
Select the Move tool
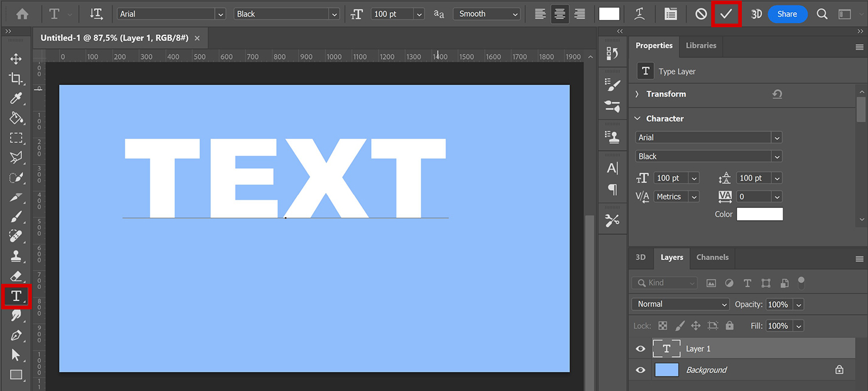[x=16, y=59]
